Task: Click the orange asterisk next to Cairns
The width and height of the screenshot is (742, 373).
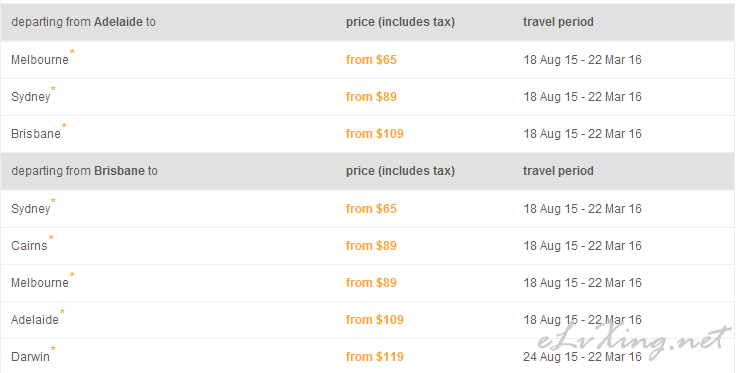Action: [x=51, y=238]
